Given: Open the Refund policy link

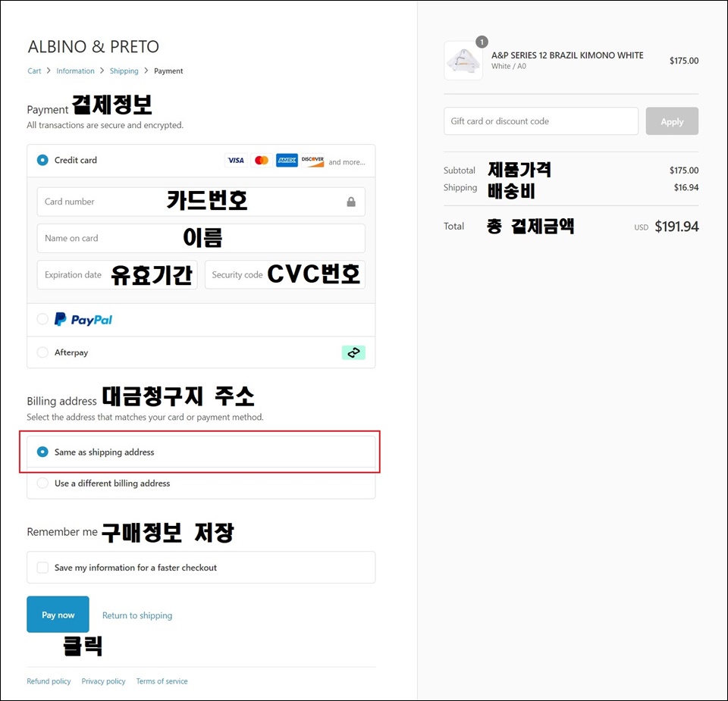Looking at the screenshot, I should tap(49, 681).
